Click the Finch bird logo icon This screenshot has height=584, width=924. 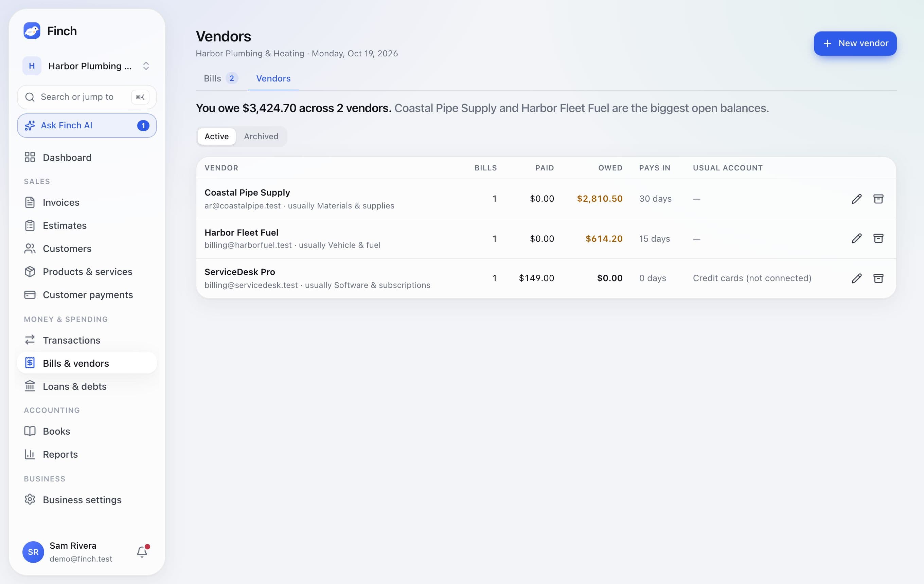click(x=32, y=31)
